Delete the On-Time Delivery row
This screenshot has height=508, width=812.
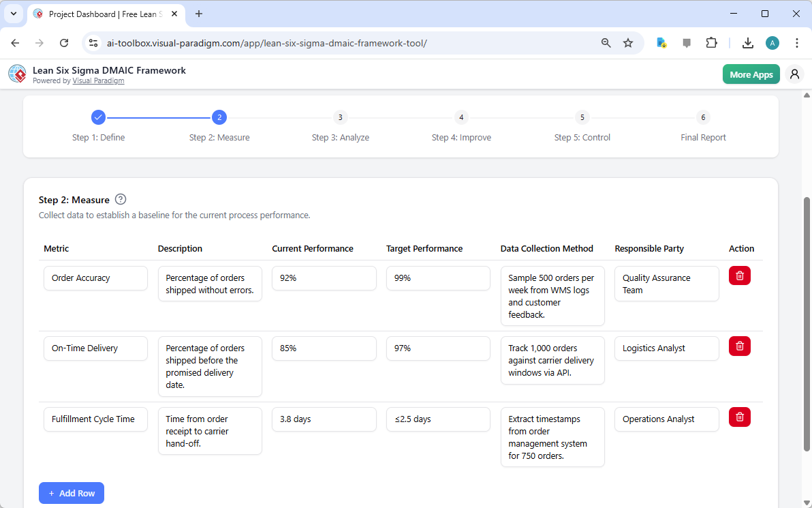pos(739,346)
